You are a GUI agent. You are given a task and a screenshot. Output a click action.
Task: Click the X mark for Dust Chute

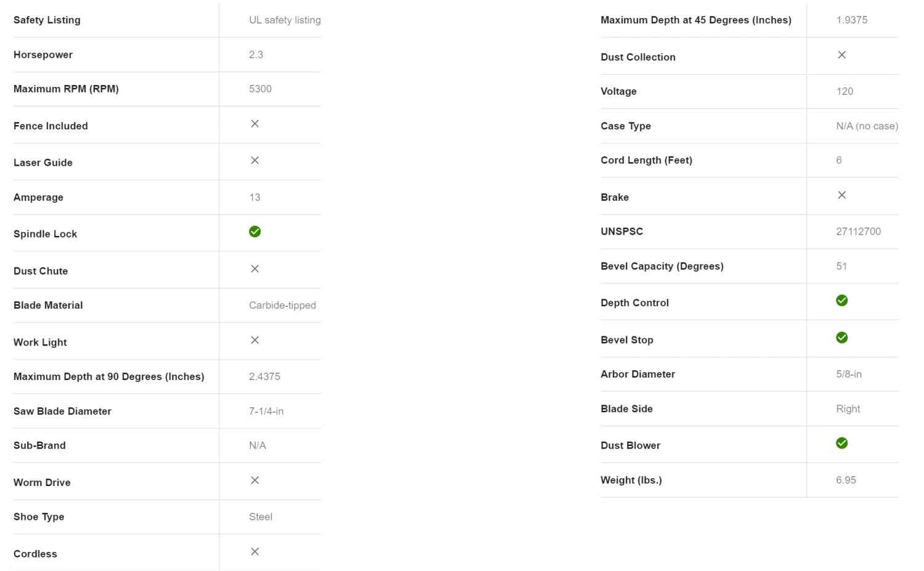point(255,269)
